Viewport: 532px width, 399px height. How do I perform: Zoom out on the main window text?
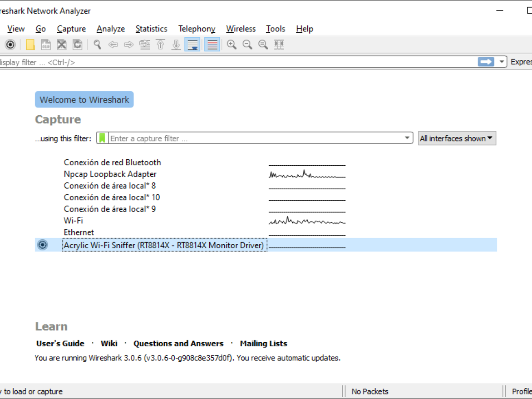pos(247,44)
